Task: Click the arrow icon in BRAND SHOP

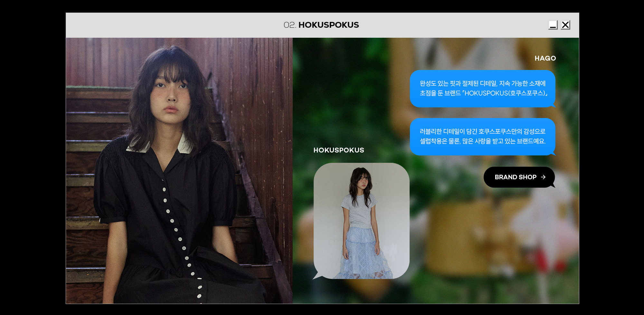Action: click(543, 177)
